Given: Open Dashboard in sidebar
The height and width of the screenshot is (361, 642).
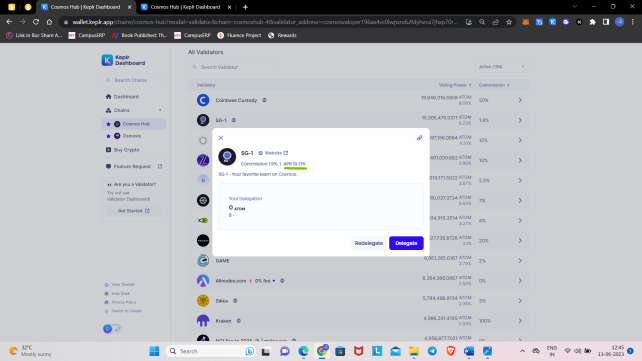Looking at the screenshot, I should [122, 97].
